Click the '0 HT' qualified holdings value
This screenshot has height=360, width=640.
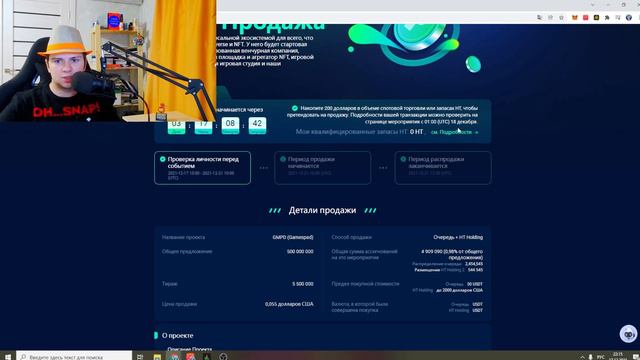tap(416, 132)
